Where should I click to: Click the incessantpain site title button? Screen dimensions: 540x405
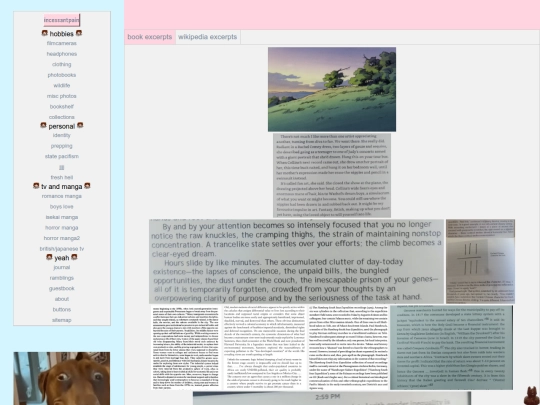click(62, 20)
